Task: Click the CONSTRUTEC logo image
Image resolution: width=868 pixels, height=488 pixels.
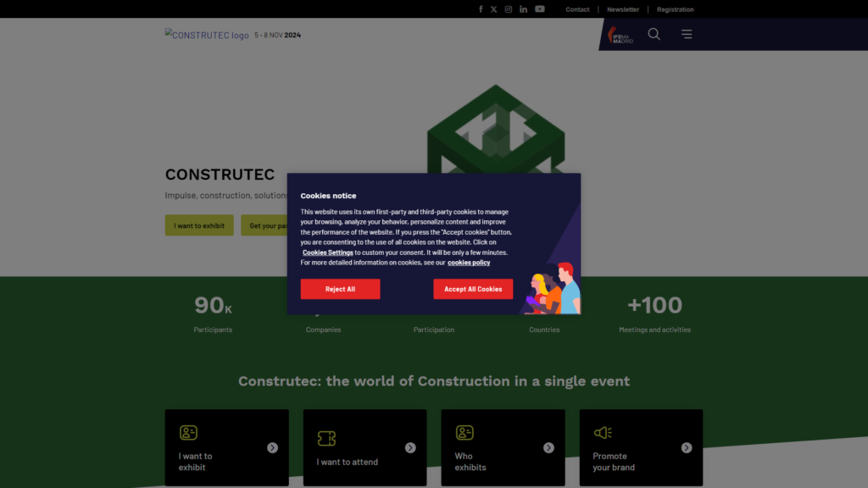Action: [x=207, y=34]
